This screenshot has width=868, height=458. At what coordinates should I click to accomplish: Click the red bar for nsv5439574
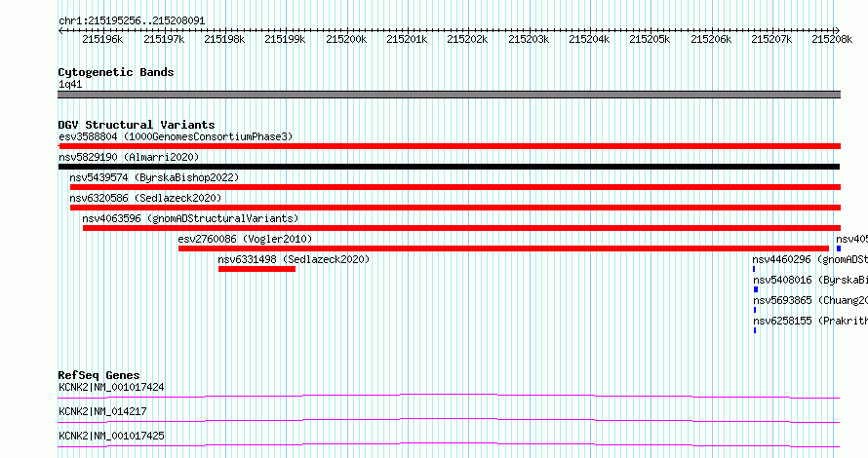[x=455, y=187]
